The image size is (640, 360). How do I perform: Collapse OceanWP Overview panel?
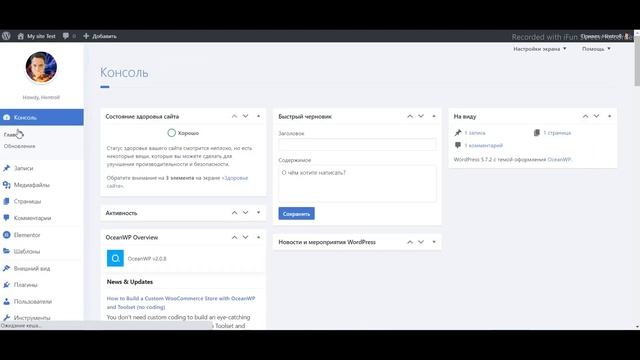point(258,237)
